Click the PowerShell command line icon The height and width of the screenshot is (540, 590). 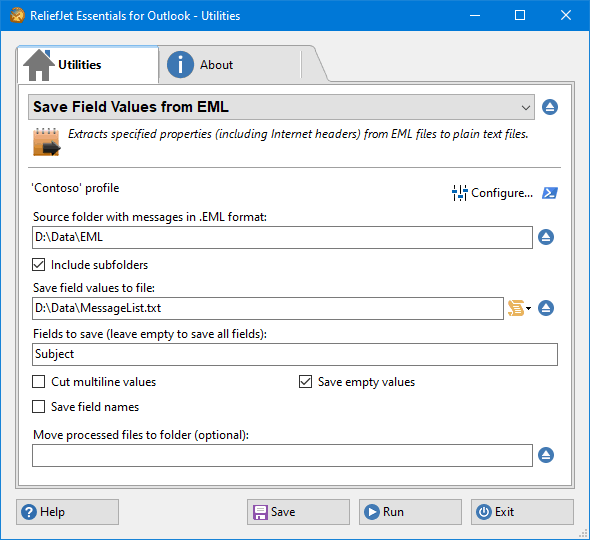pos(550,193)
